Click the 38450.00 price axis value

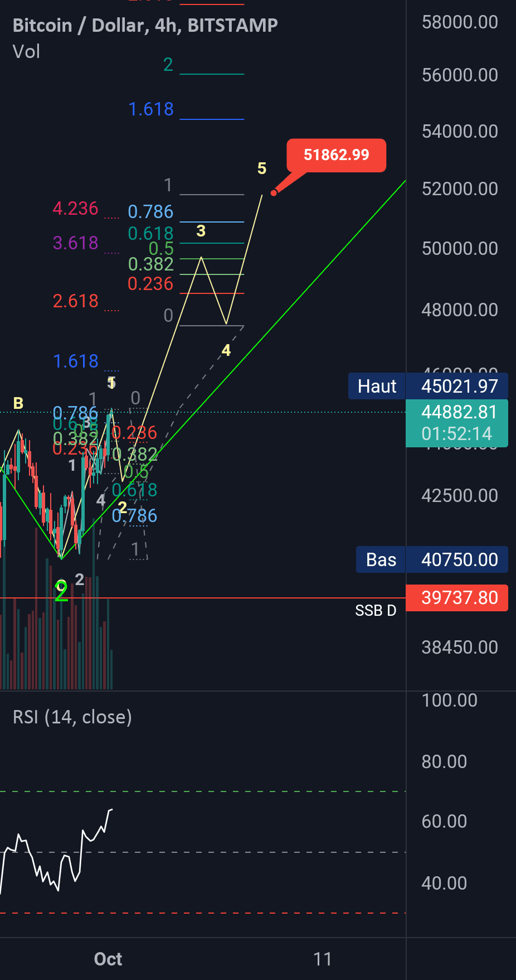pos(460,647)
